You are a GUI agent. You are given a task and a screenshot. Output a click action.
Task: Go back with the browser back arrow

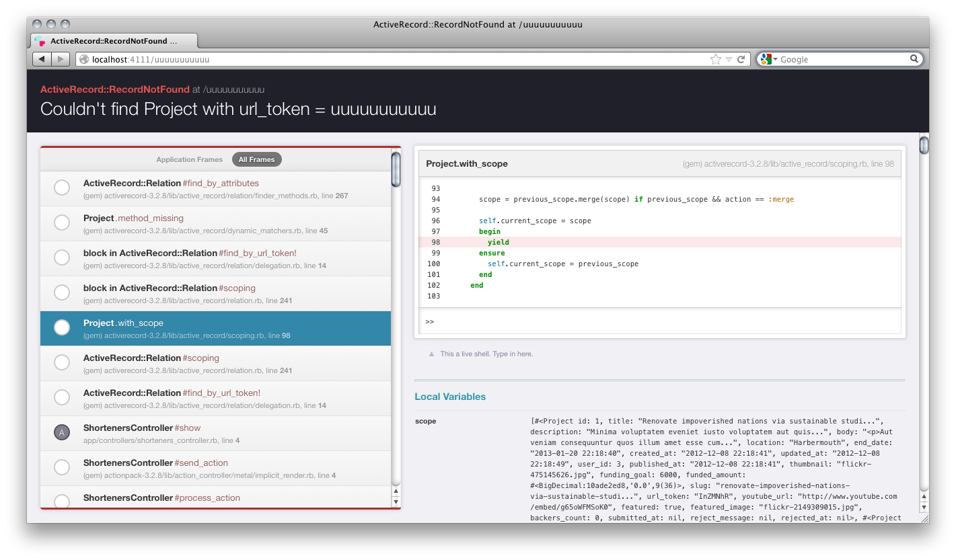(42, 59)
